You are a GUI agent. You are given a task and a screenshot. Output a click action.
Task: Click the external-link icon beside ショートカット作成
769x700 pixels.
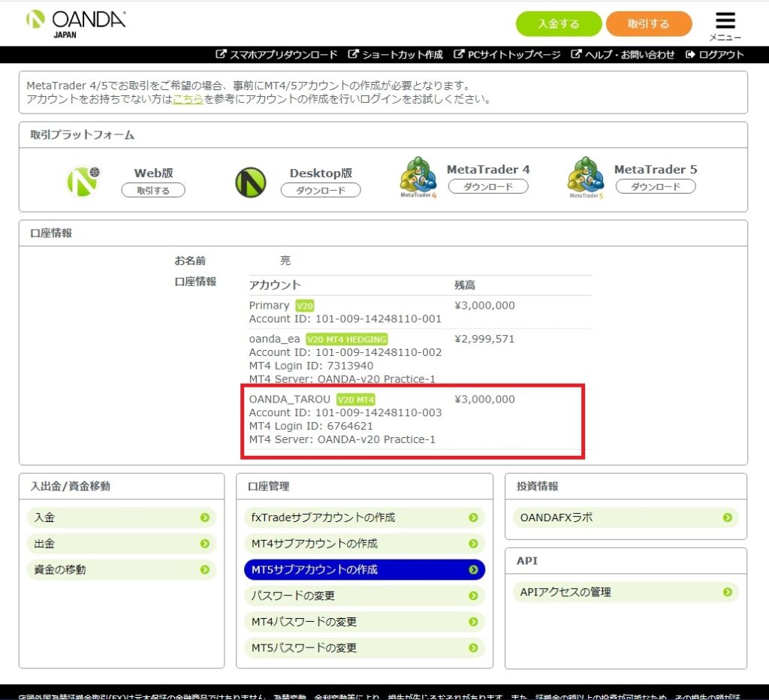[353, 54]
